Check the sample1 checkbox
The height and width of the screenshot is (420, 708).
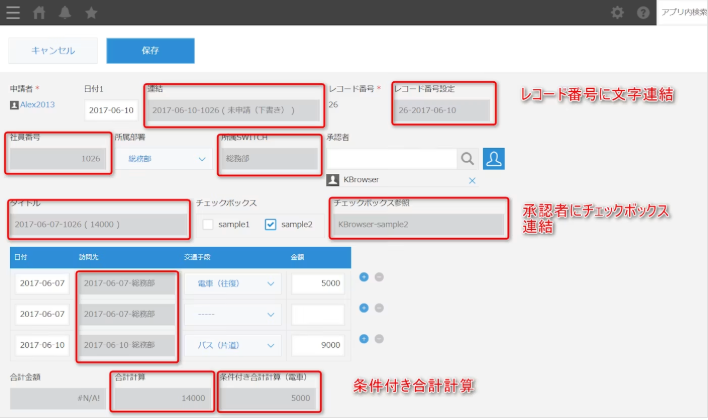click(x=208, y=224)
